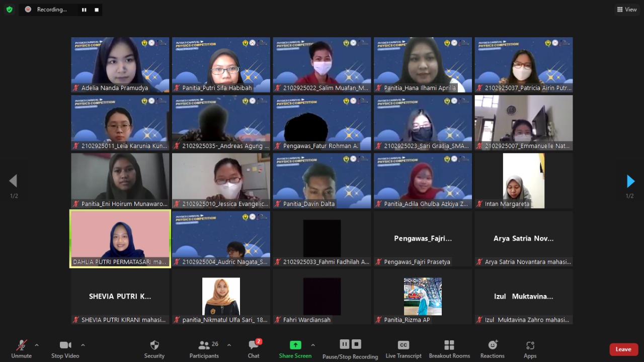Open Live Transcript CC settings
Viewport: 644px width, 362px height.
[x=403, y=345]
